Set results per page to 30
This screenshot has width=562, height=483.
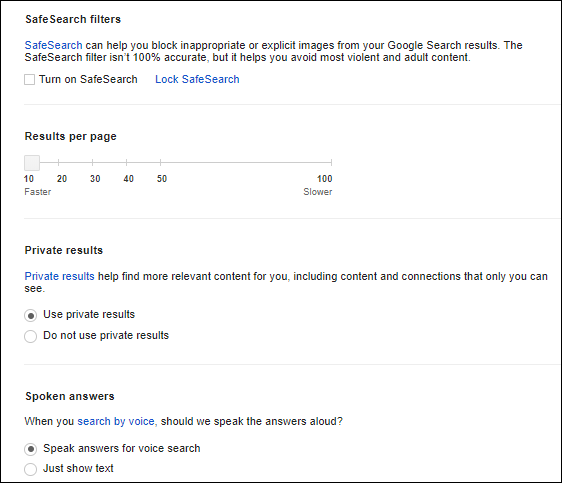tap(92, 163)
